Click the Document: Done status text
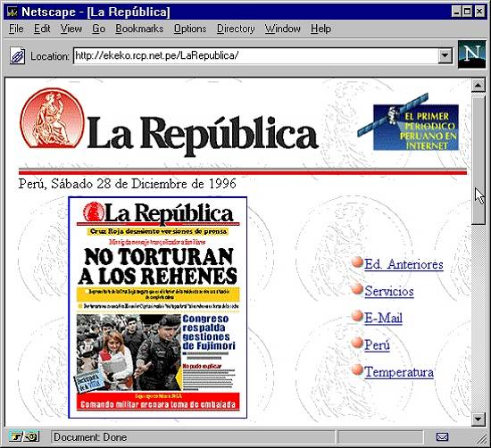Image resolution: width=491 pixels, height=448 pixels. [x=90, y=437]
